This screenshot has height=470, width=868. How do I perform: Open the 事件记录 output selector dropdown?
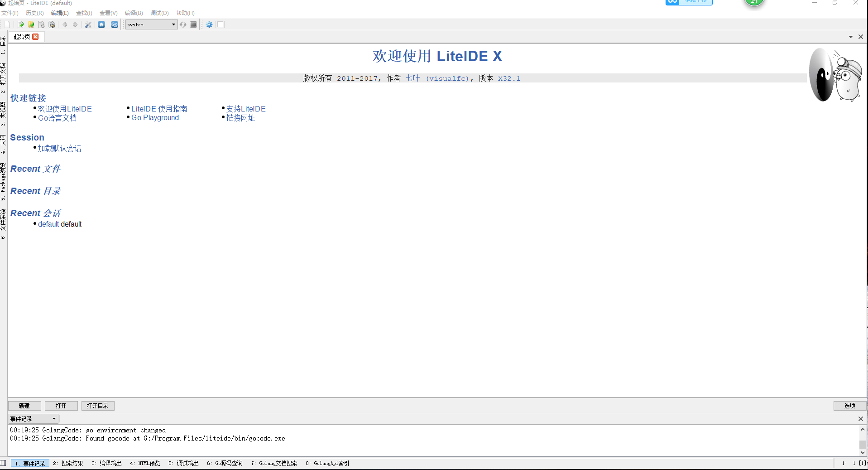(34, 419)
